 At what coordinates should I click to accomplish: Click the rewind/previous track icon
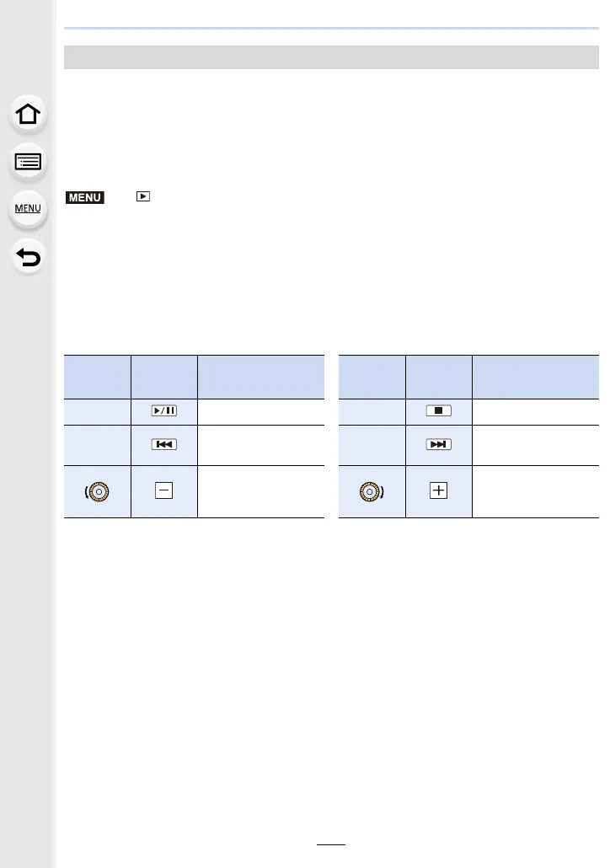click(x=164, y=443)
